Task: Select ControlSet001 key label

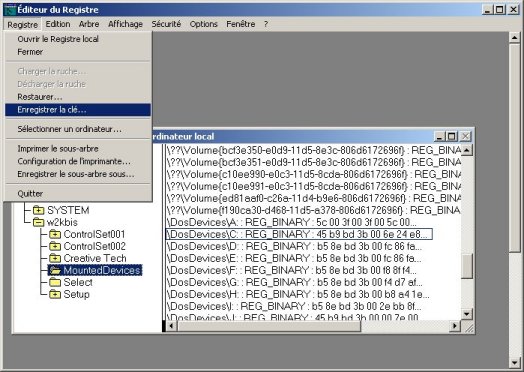Action: [x=95, y=234]
